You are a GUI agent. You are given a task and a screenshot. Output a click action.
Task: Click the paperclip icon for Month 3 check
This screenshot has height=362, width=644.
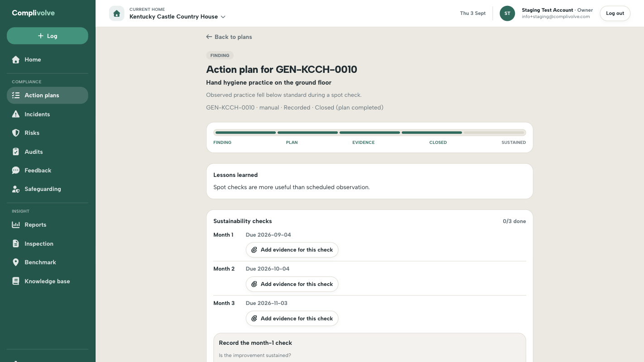[x=255, y=319]
